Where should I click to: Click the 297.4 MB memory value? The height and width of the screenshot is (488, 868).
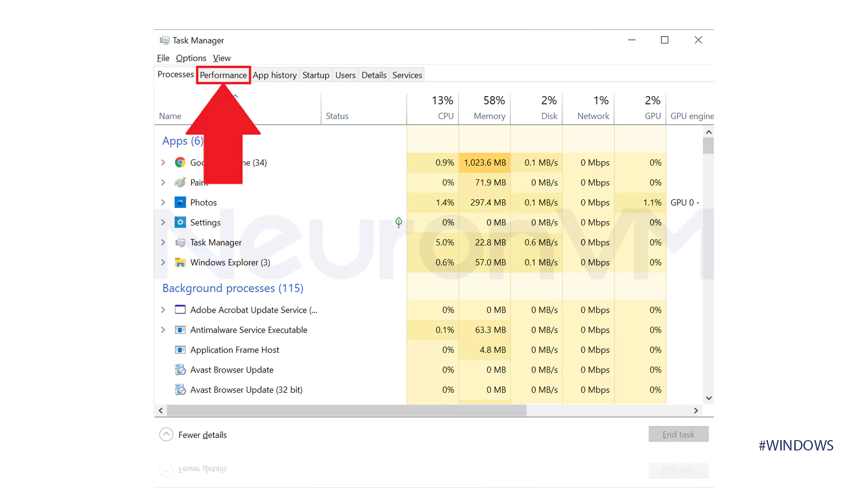coord(488,202)
